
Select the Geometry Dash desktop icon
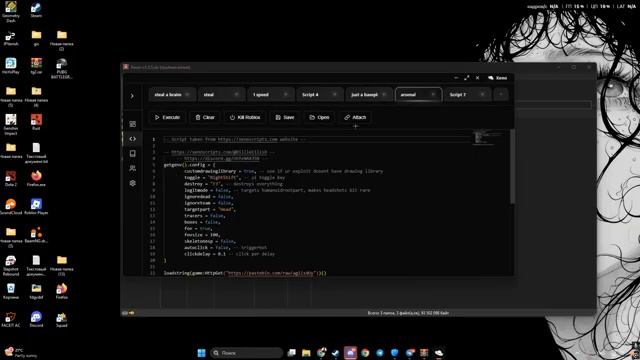(x=11, y=12)
